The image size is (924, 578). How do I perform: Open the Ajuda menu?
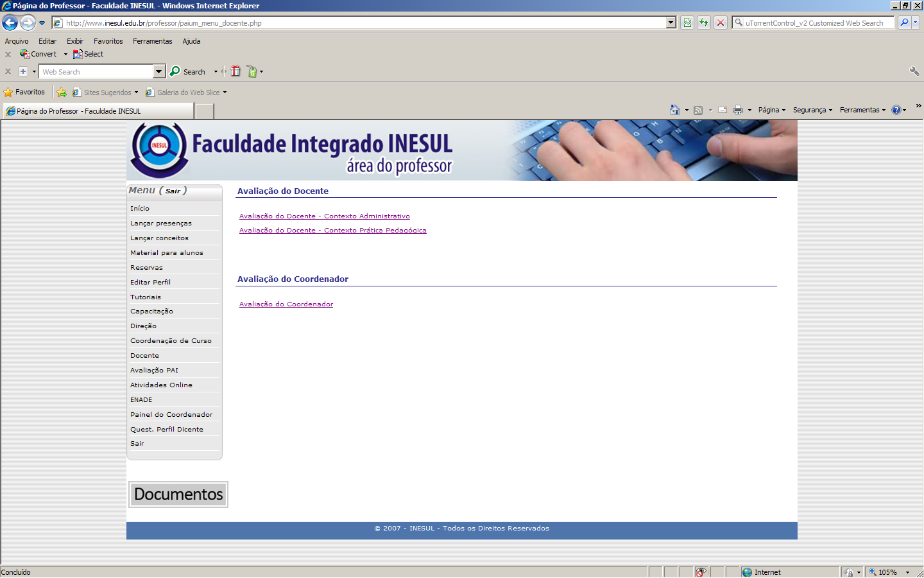(x=191, y=41)
